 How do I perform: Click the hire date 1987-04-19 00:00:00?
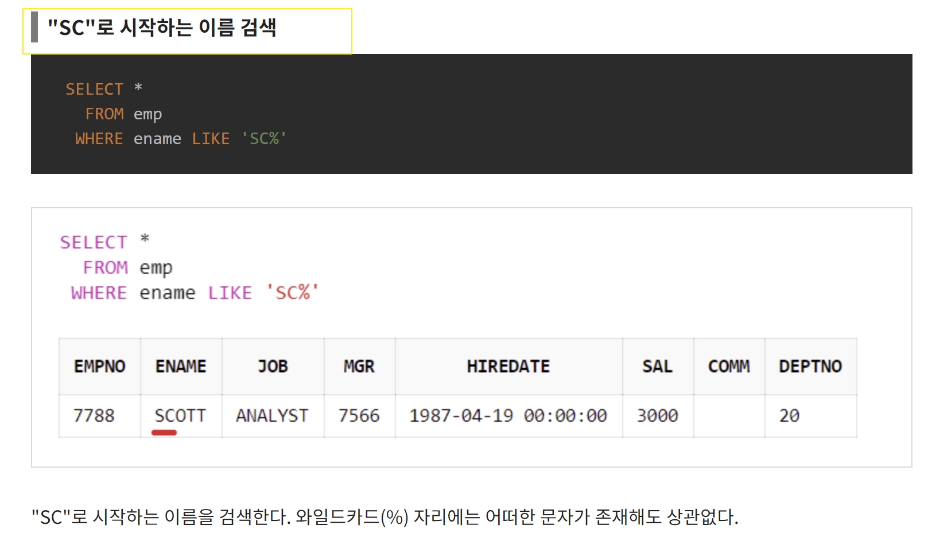(x=508, y=416)
